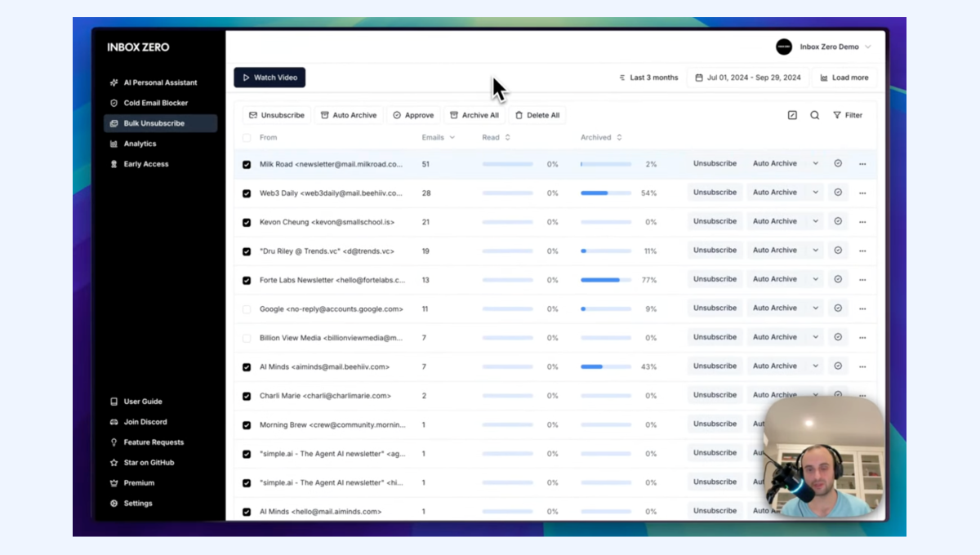Check the Google no-reply row checkbox
Image resolution: width=980 pixels, height=555 pixels.
(x=247, y=309)
